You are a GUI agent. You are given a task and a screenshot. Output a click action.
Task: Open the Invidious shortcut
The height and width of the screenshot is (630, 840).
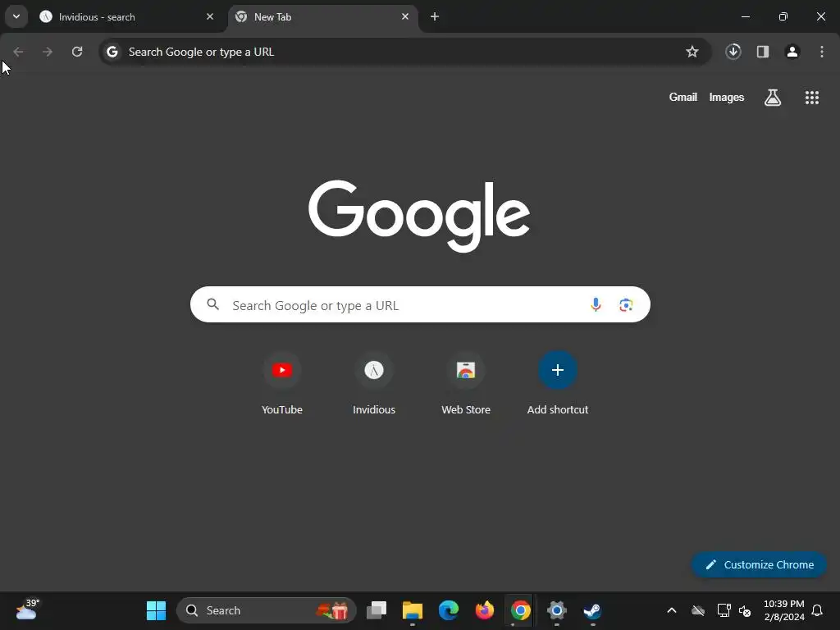(374, 382)
